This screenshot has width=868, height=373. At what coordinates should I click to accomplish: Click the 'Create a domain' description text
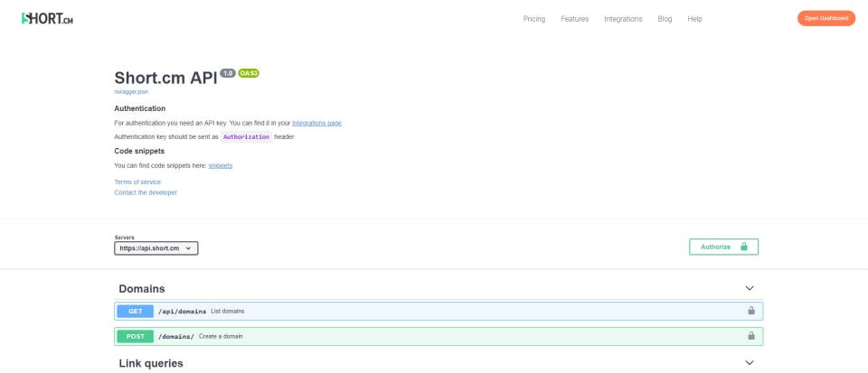point(221,336)
